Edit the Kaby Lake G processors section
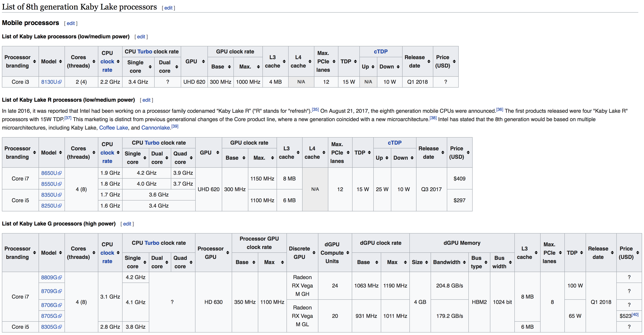644x335 pixels. [x=127, y=224]
